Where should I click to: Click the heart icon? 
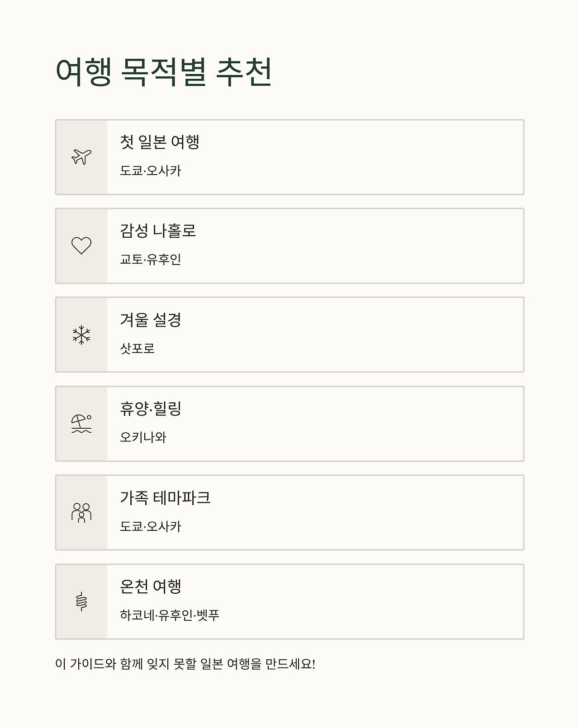tap(81, 246)
